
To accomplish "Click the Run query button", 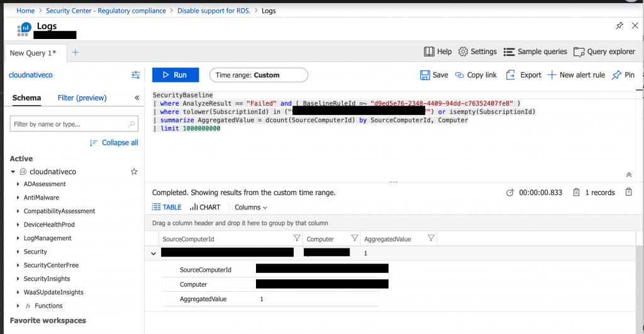I will [x=175, y=75].
